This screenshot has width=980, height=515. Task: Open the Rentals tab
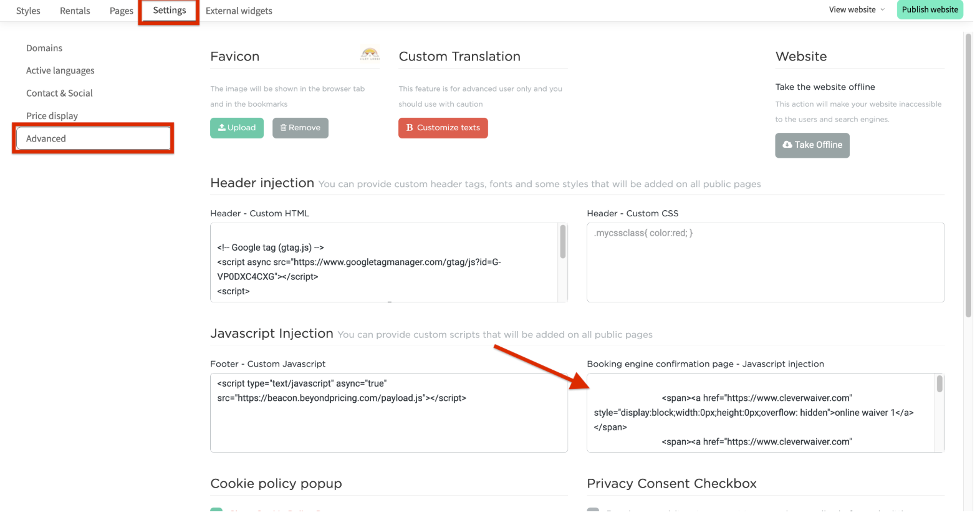(75, 11)
